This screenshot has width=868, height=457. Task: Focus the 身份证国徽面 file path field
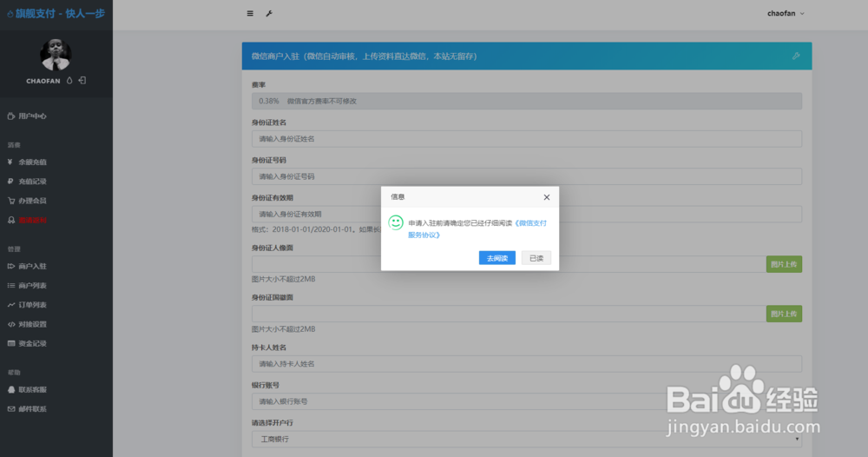tap(509, 315)
